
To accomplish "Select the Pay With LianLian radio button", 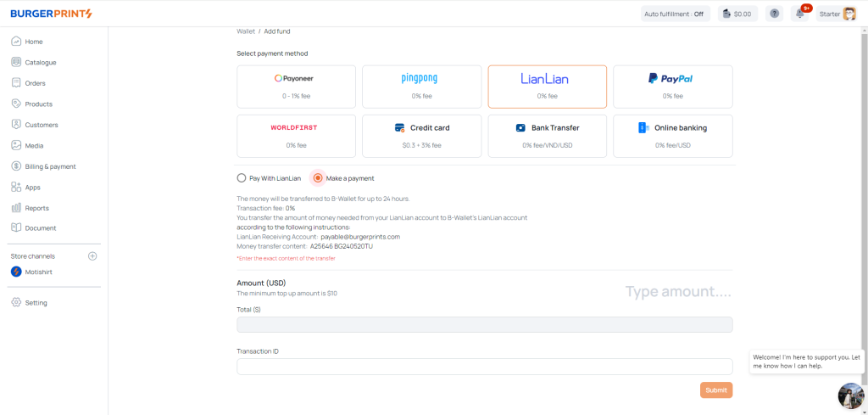I will pos(242,178).
